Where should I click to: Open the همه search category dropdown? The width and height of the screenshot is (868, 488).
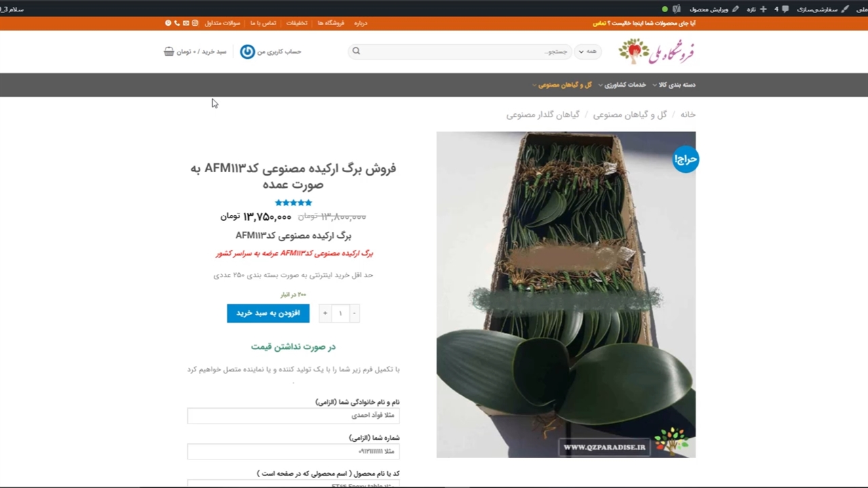(588, 52)
